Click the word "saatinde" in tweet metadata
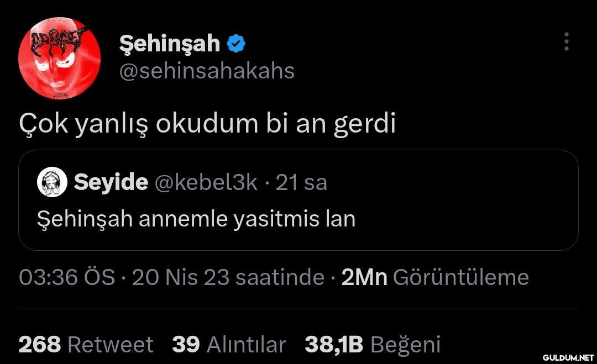 [x=280, y=277]
